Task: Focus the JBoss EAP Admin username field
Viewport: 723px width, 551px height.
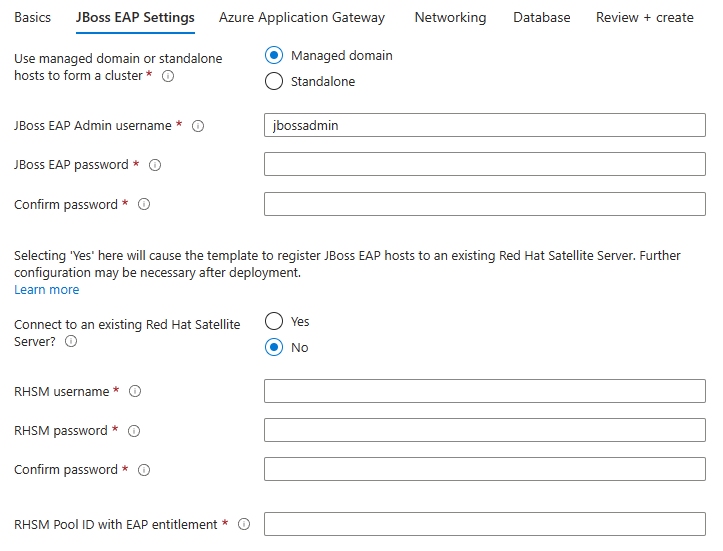Action: tap(485, 125)
